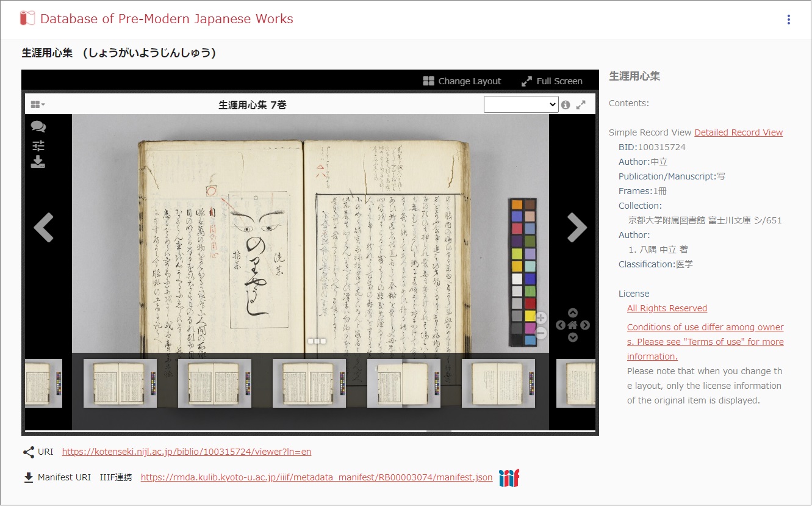Click the download image icon
Image resolution: width=812 pixels, height=506 pixels.
tap(38, 162)
